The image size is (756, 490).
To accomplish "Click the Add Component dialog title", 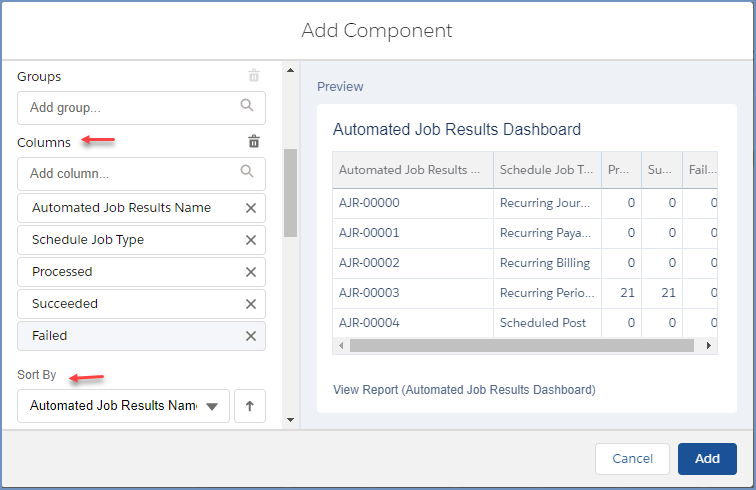I will pyautogui.click(x=377, y=30).
